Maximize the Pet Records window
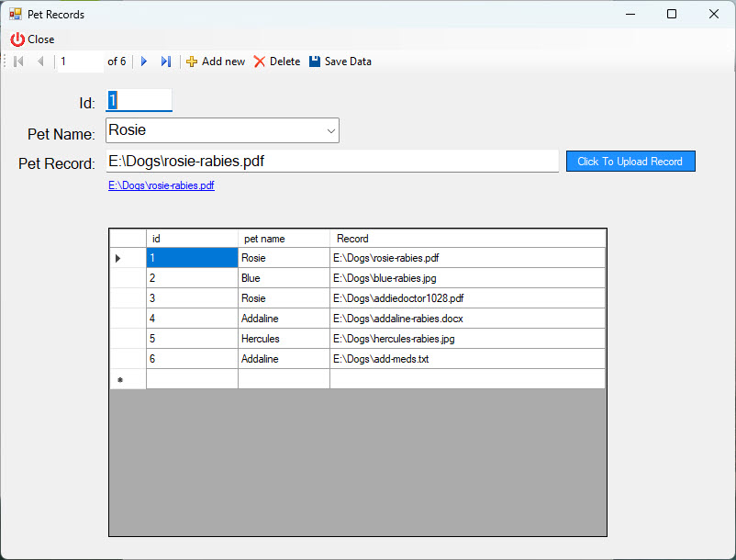 [x=672, y=14]
